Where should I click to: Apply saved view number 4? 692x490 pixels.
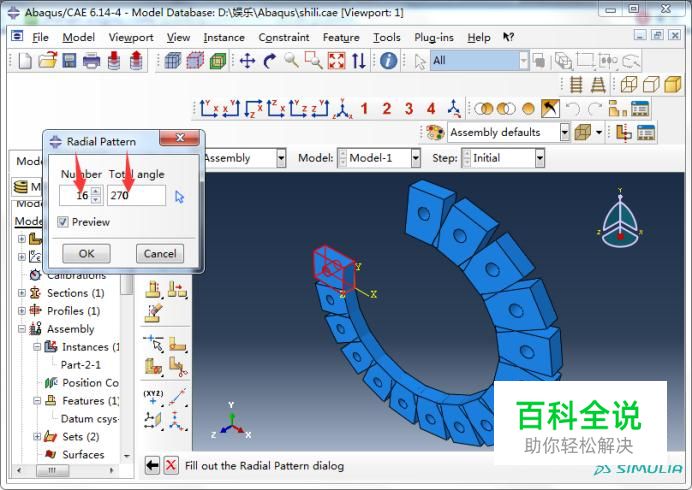[x=431, y=109]
